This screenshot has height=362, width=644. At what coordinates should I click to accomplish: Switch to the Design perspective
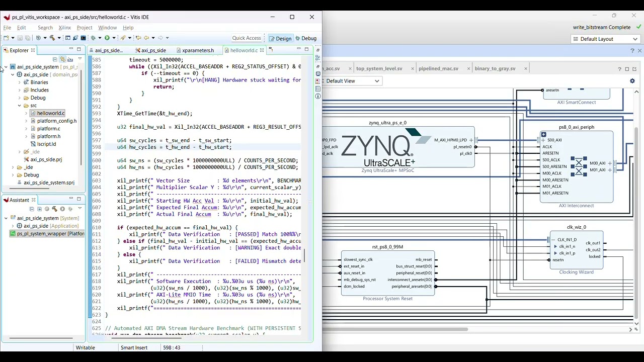click(x=280, y=39)
